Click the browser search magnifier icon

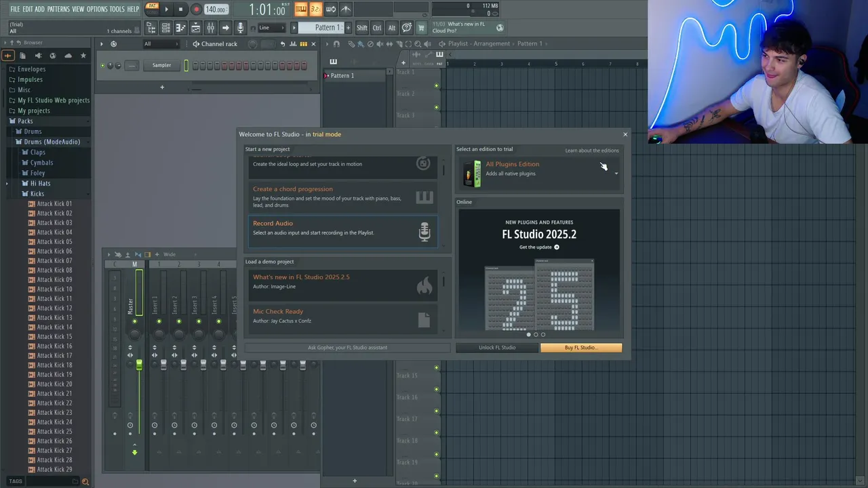(x=85, y=482)
